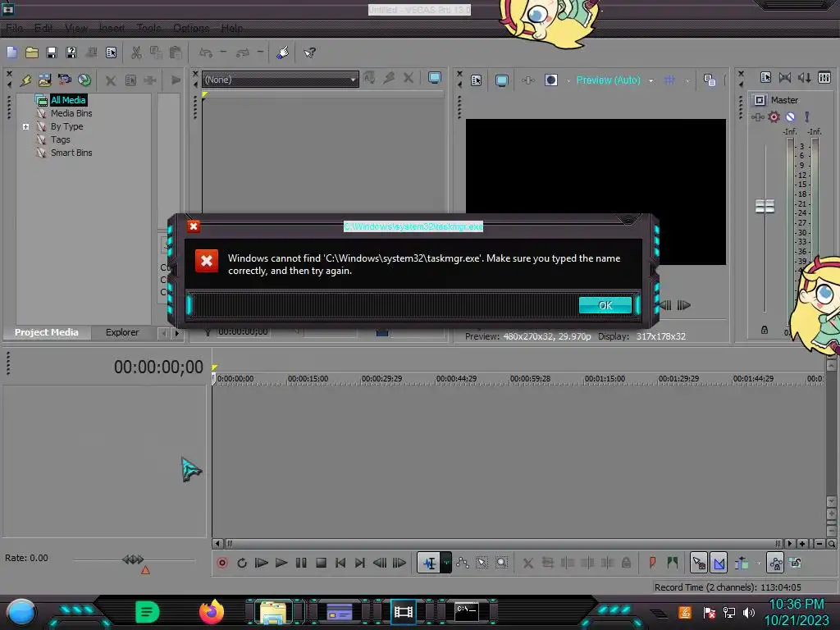Toggle Dim Output speaker icon
Image resolution: width=840 pixels, height=630 pixels.
(805, 78)
